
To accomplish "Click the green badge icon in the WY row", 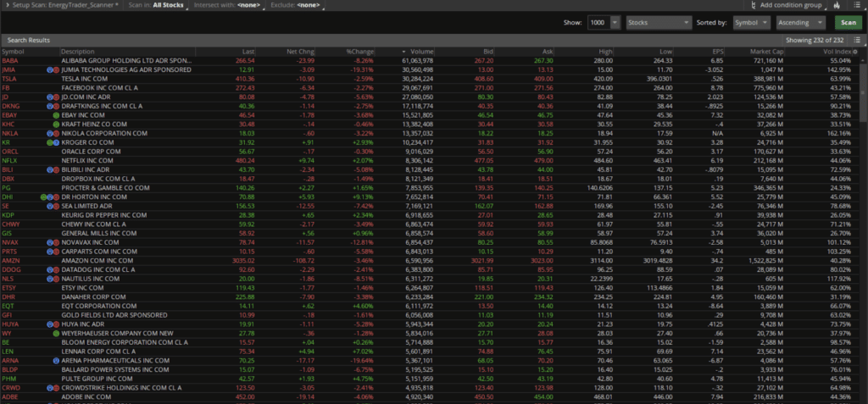I will (56, 333).
